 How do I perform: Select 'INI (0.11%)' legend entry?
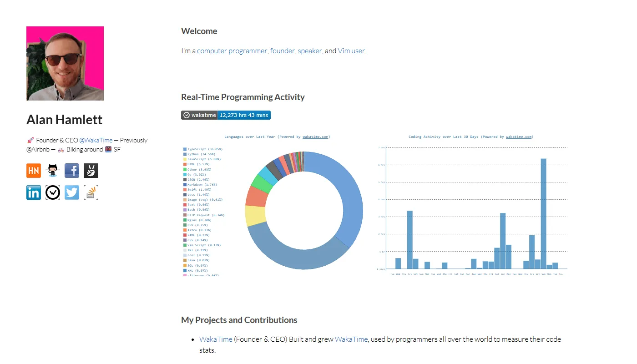coord(195,250)
